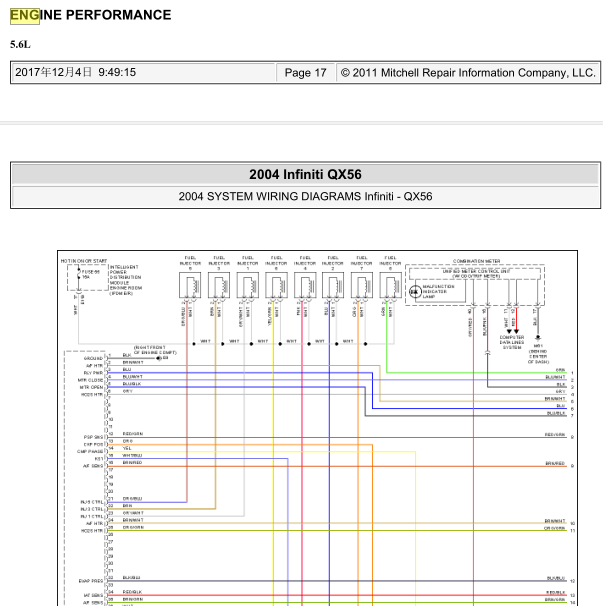Click the red arrow wire to Computer Data Lines
Viewport: 603px width, 606px height.
point(516,321)
